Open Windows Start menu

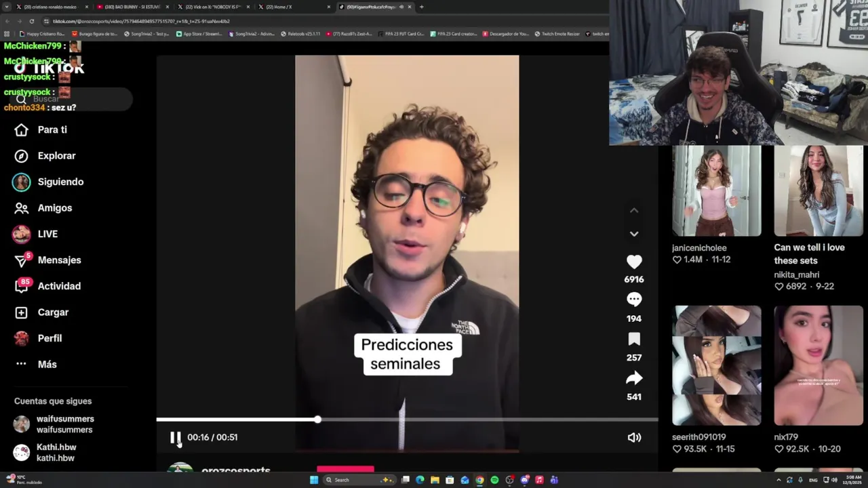coord(314,480)
